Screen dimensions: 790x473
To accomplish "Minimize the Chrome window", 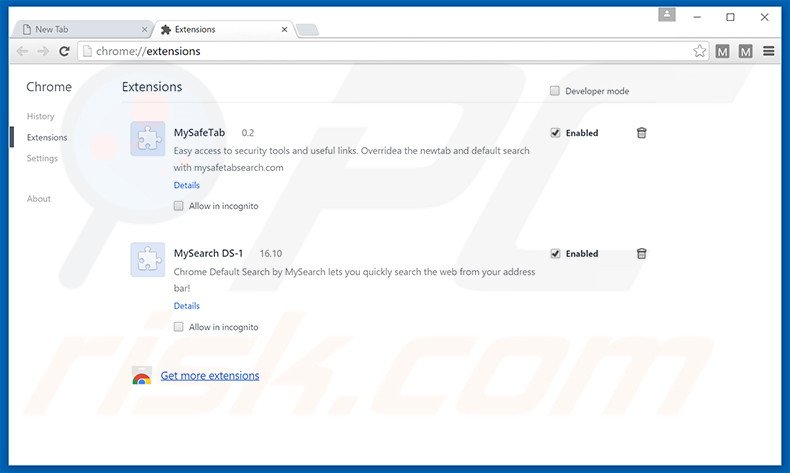I will click(x=697, y=17).
